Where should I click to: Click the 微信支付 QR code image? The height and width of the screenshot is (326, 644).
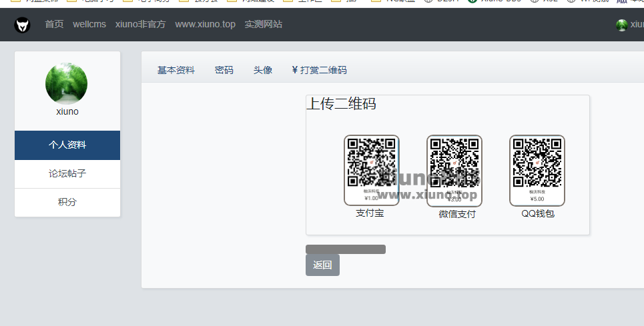pos(454,171)
